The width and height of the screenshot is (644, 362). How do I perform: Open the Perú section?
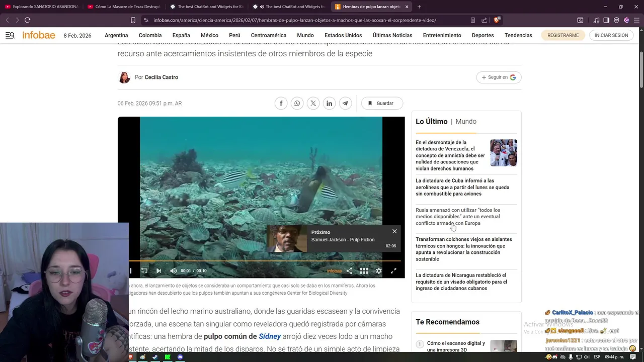point(234,35)
